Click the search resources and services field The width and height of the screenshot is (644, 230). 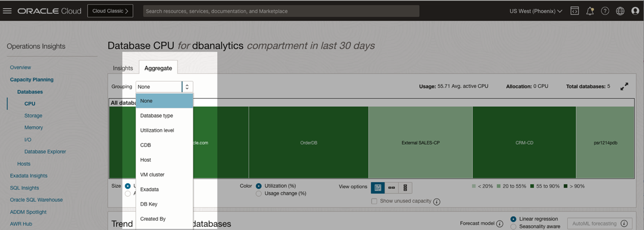281,11
